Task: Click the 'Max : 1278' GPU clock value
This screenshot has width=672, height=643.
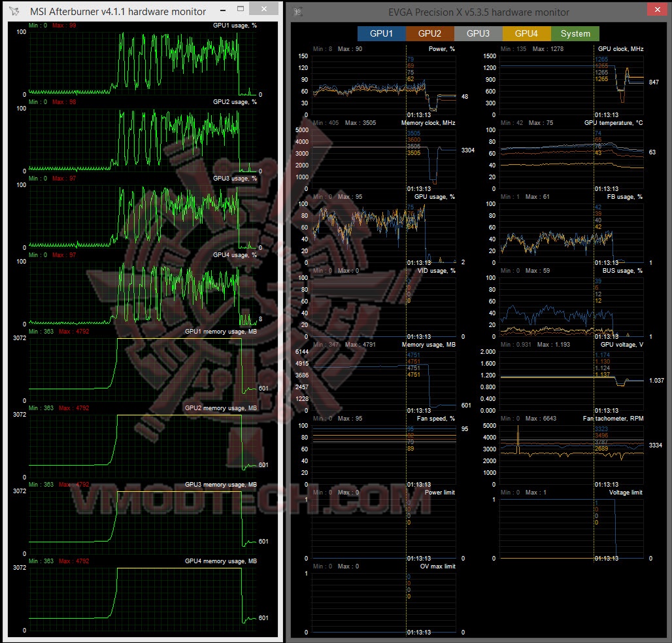Action: click(548, 49)
